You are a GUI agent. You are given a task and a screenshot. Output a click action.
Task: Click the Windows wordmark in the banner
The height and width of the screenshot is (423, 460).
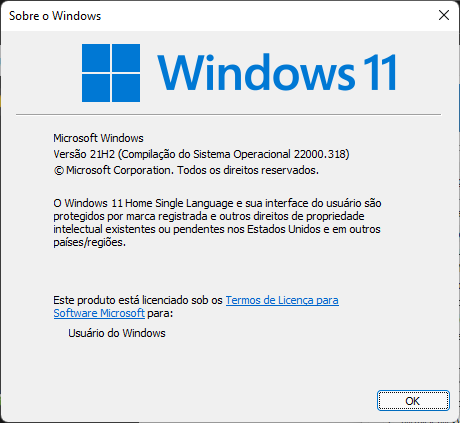pos(256,72)
